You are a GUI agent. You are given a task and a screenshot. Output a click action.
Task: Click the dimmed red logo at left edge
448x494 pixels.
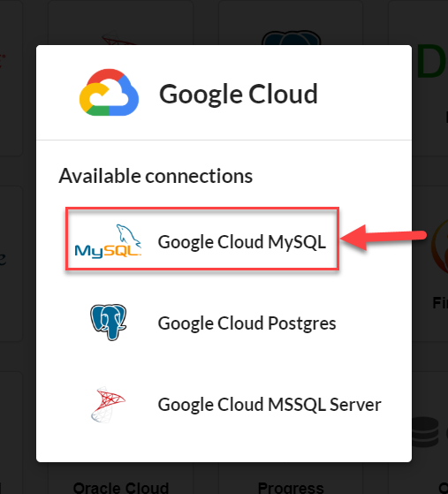3,60
